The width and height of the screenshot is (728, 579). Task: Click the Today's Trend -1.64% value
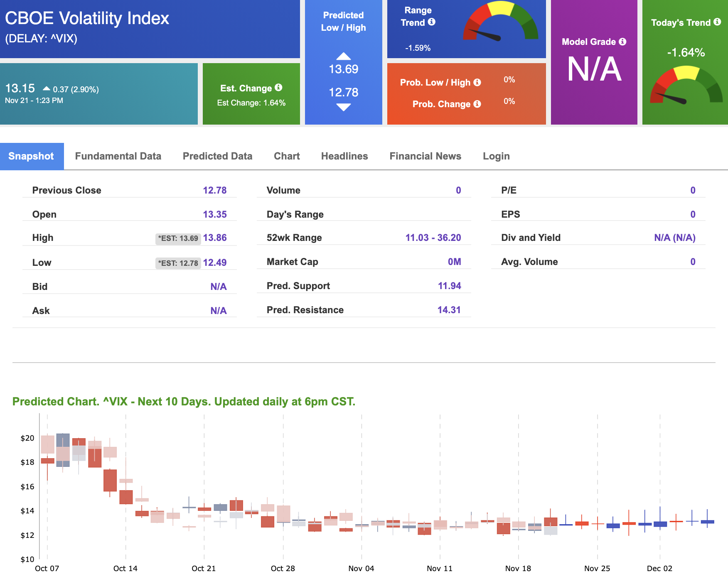[686, 52]
